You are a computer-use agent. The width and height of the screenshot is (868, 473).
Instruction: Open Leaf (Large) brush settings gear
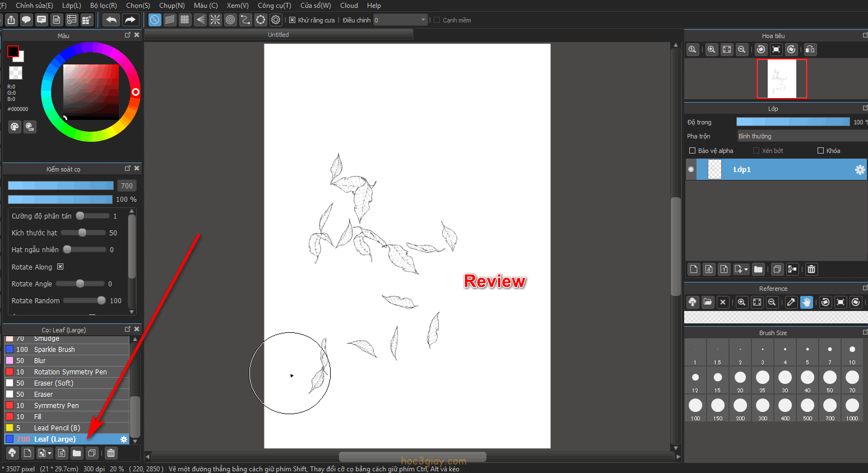(x=124, y=439)
